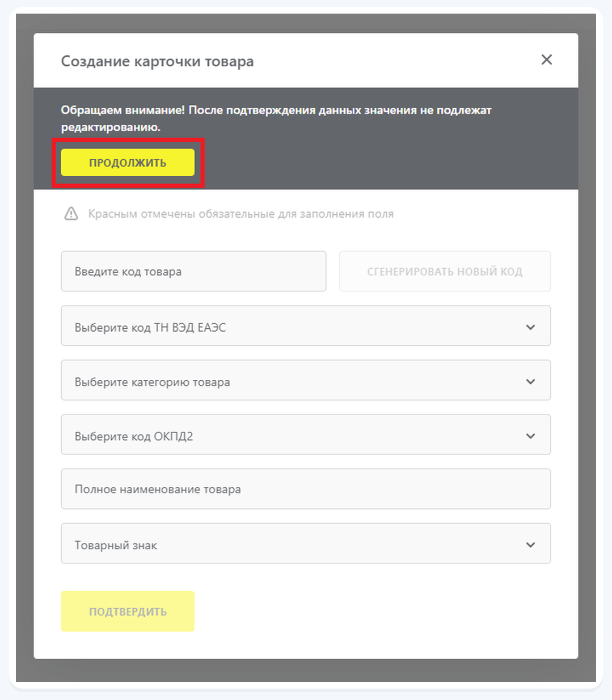
Task: Click chevron arrow of категорию товара selector
Action: pos(530,381)
